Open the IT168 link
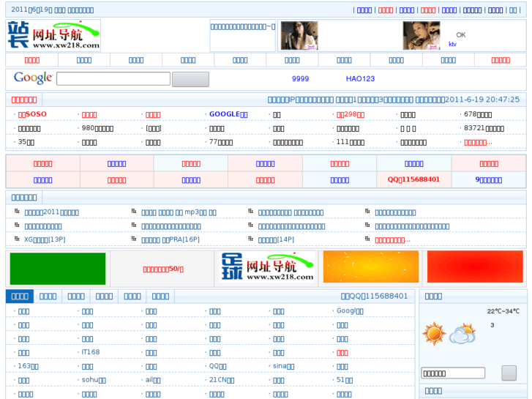532x399 pixels. pos(91,352)
